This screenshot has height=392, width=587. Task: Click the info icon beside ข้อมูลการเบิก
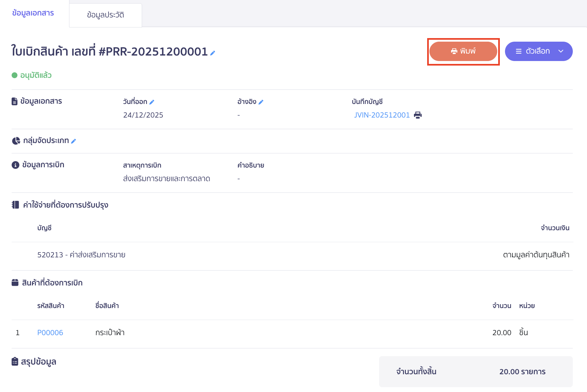click(x=15, y=165)
